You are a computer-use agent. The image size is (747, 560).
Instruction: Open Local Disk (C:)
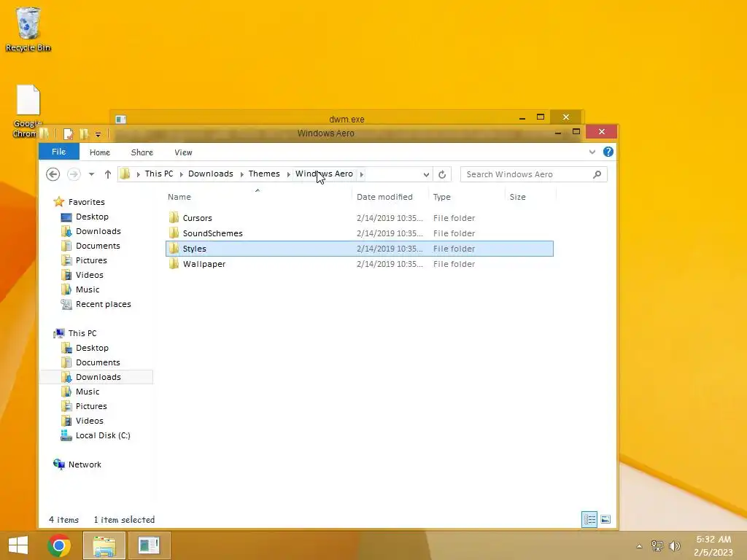coord(102,435)
